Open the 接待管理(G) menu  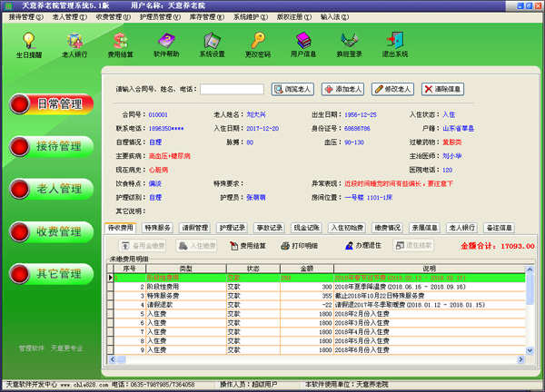[x=25, y=16]
